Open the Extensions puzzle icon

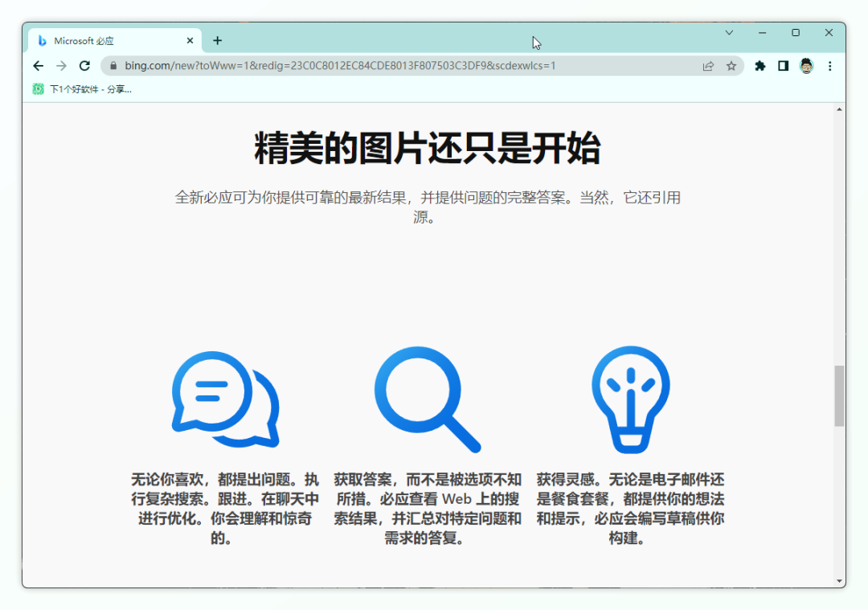point(760,66)
